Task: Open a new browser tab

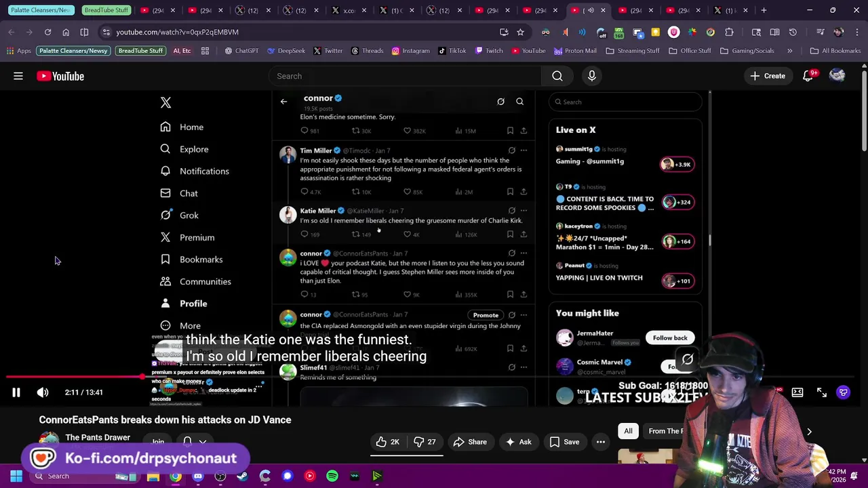Action: (x=764, y=10)
